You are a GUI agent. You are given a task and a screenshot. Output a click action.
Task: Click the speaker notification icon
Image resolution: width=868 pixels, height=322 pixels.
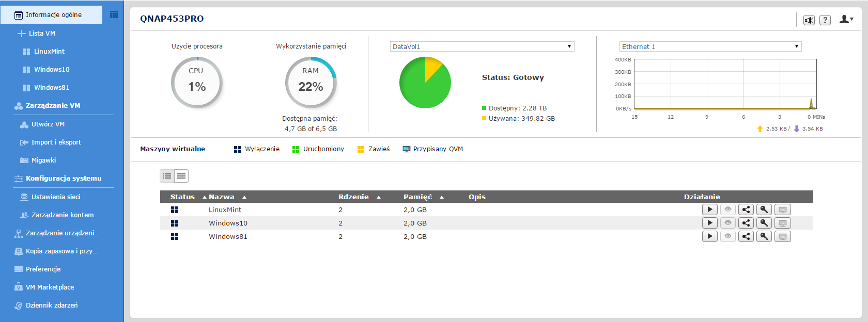[809, 20]
